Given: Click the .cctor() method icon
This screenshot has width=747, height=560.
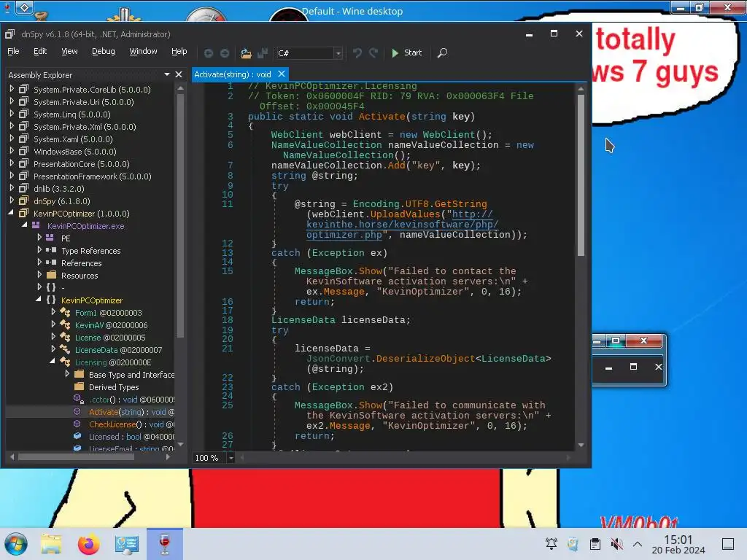Looking at the screenshot, I should 77,399.
